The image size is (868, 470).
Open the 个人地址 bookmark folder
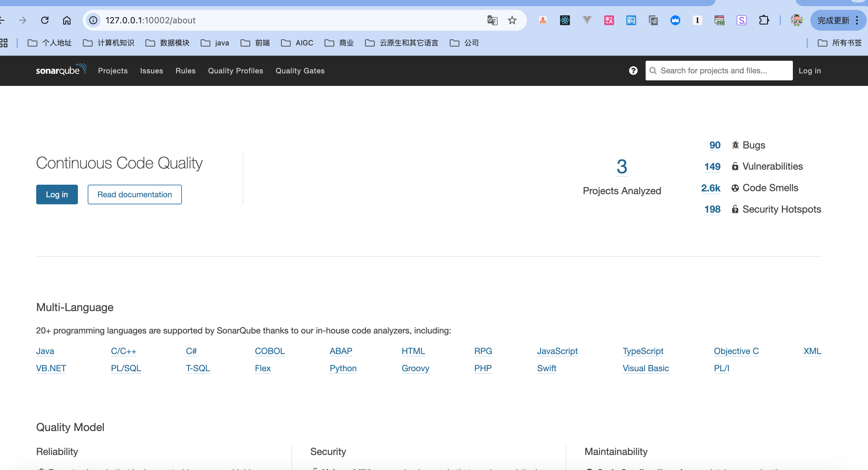pos(49,43)
